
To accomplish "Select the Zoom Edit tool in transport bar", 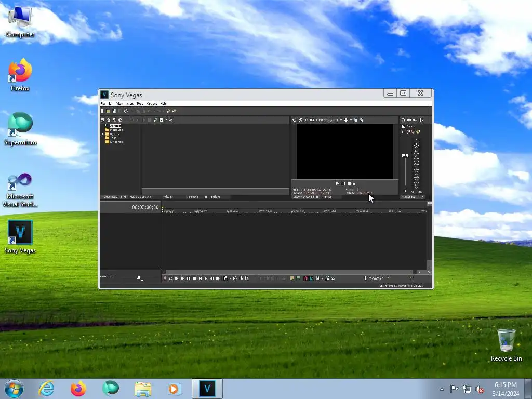I will click(x=247, y=278).
